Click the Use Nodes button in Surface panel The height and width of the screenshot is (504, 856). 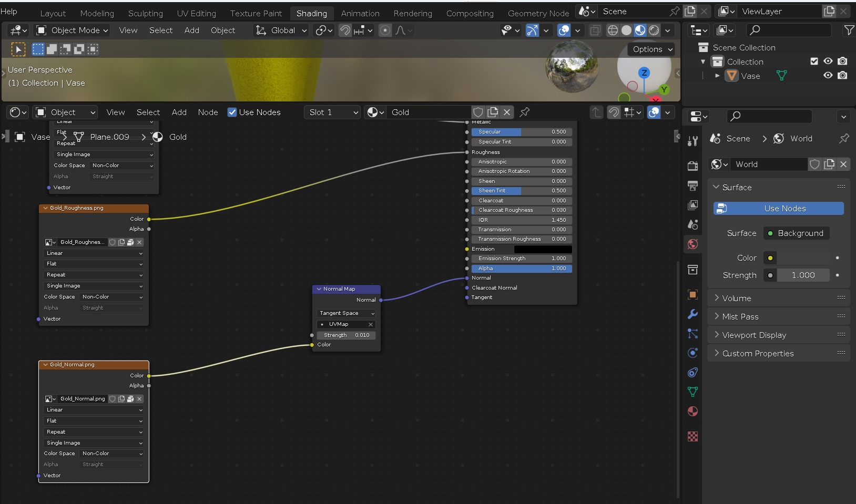tap(778, 209)
